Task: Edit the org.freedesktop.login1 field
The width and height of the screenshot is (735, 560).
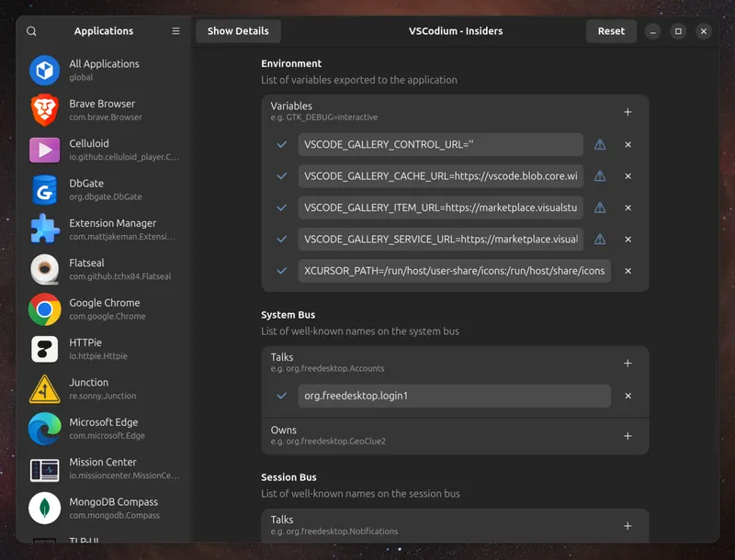Action: 455,396
